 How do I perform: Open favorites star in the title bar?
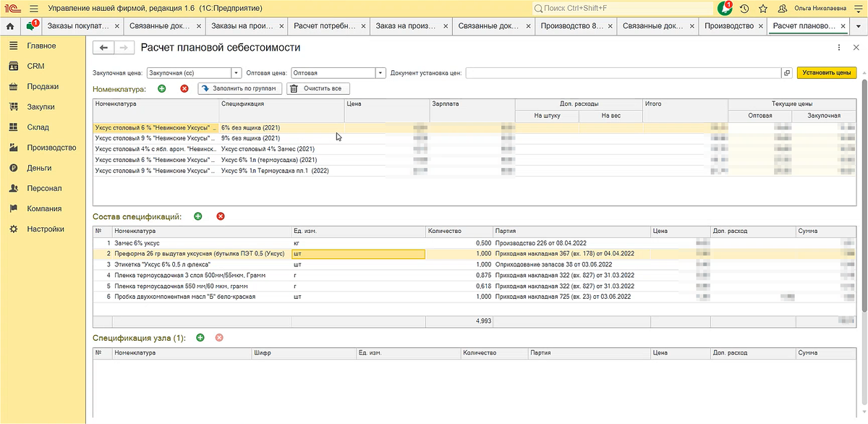click(763, 8)
